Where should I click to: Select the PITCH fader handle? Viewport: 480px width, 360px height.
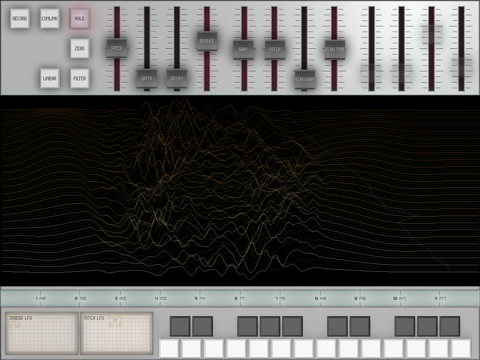point(275,49)
